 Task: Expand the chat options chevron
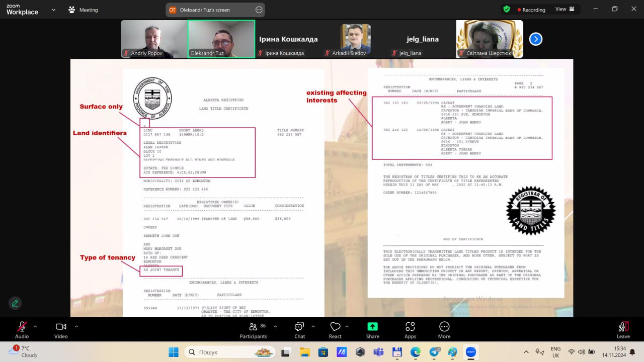pos(313,326)
